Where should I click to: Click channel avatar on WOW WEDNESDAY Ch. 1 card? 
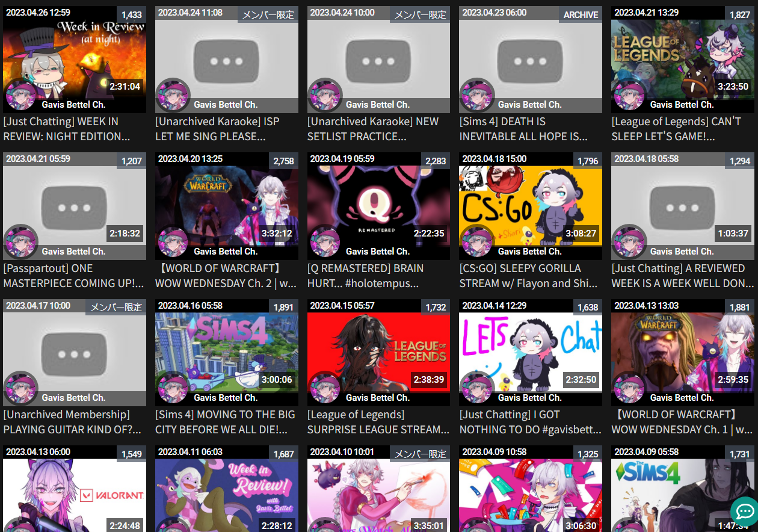point(630,388)
